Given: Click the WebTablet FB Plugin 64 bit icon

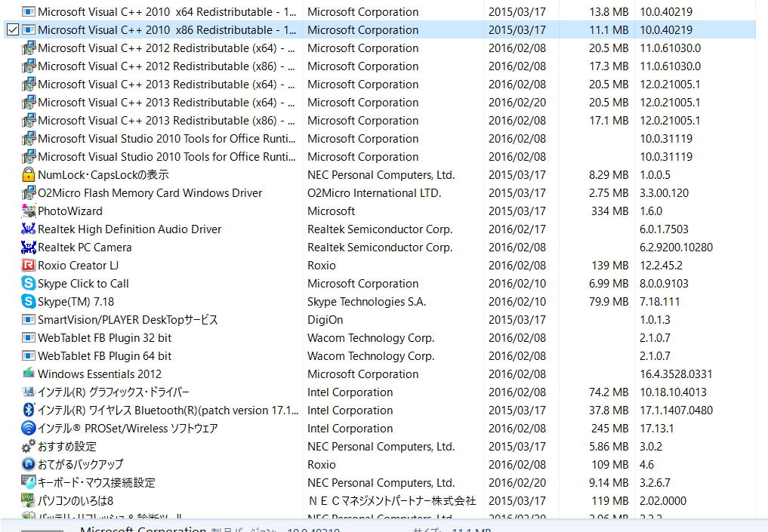Looking at the screenshot, I should coord(29,356).
